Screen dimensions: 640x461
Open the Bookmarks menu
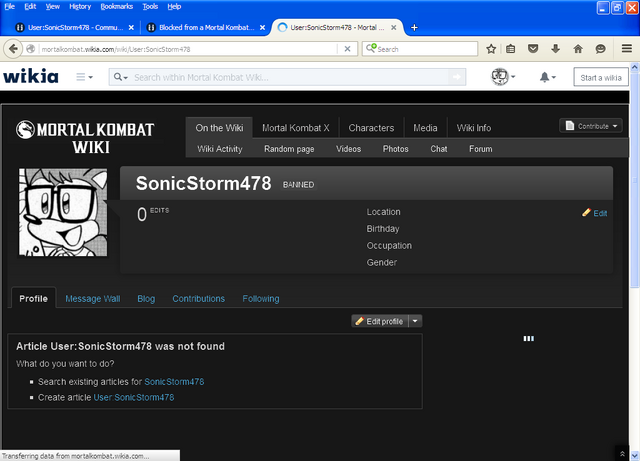117,7
